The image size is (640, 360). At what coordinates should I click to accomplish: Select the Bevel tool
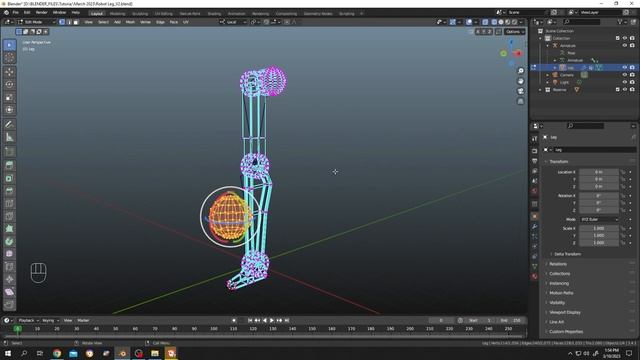[x=9, y=191]
